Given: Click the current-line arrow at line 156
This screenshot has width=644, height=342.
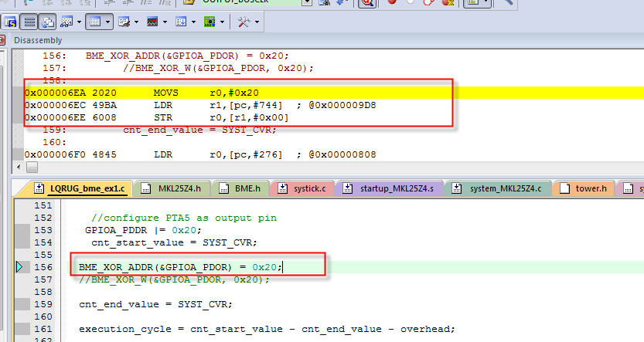Looking at the screenshot, I should point(19,267).
